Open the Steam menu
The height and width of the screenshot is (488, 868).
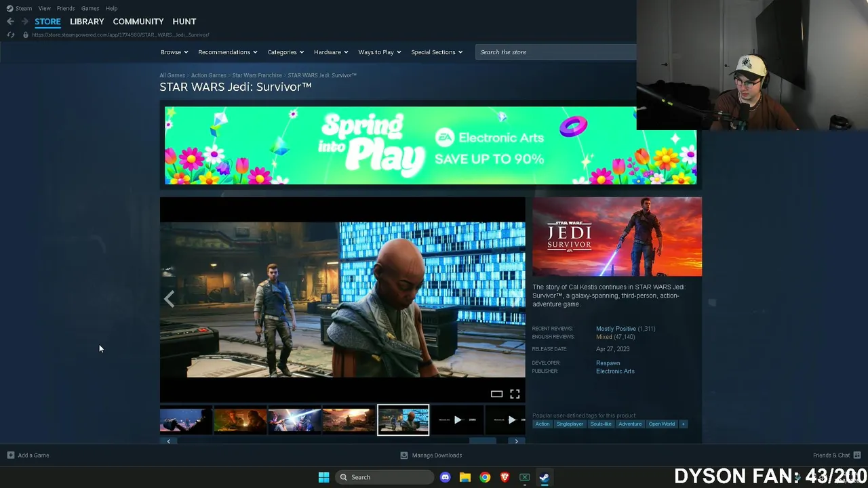(x=24, y=8)
